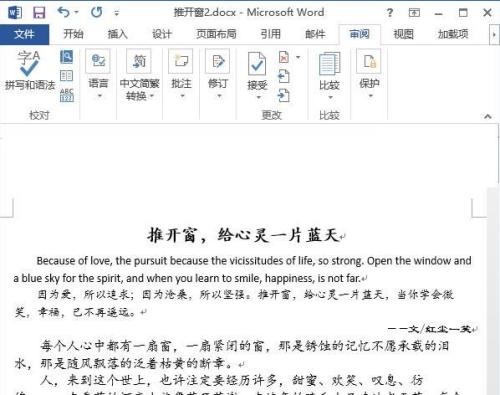Viewport: 500px width, 395px height.
Task: Open the undo history dropdown arrow
Action: point(77,12)
